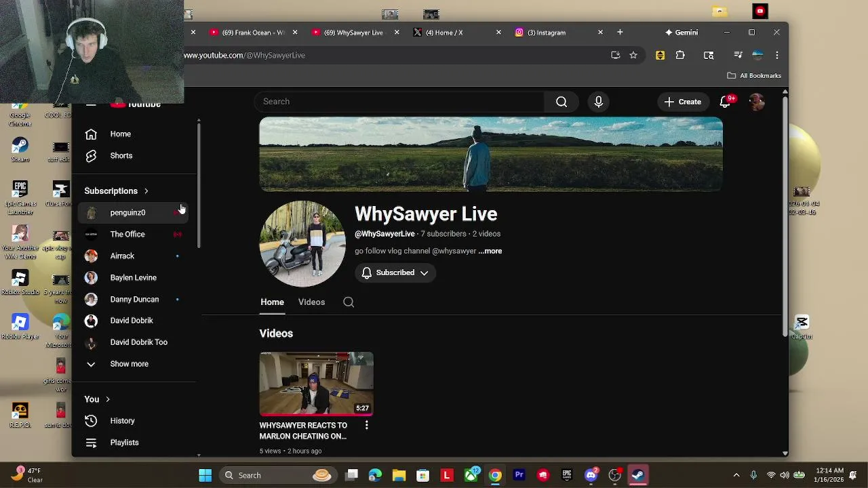Bookmark this page with the star icon
Viewport: 868px width, 488px height.
coord(633,55)
